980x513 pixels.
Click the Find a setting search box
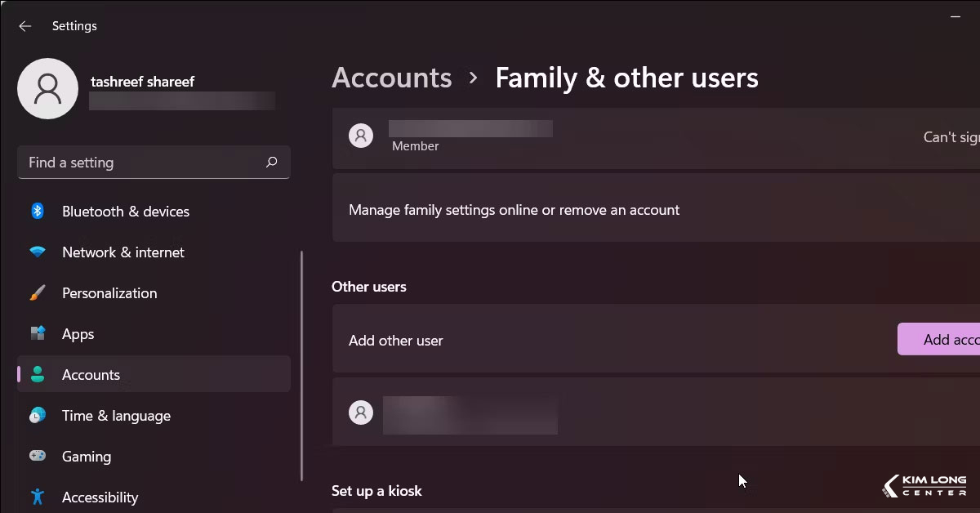pyautogui.click(x=139, y=163)
